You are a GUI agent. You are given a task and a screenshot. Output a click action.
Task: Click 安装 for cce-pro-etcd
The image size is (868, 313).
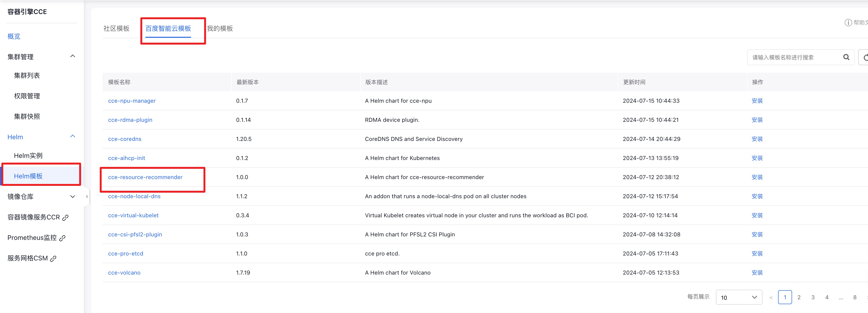[x=757, y=254]
